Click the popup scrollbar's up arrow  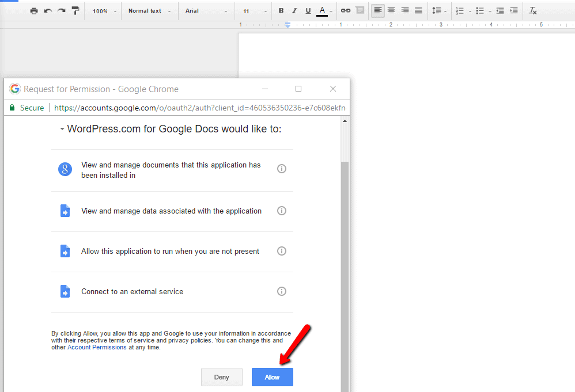(x=345, y=121)
